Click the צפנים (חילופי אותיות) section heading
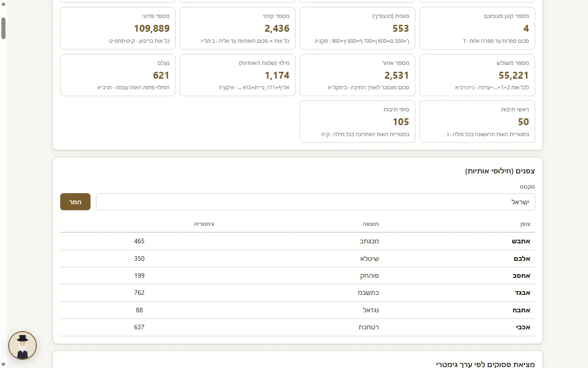The width and height of the screenshot is (588, 368). pyautogui.click(x=500, y=171)
